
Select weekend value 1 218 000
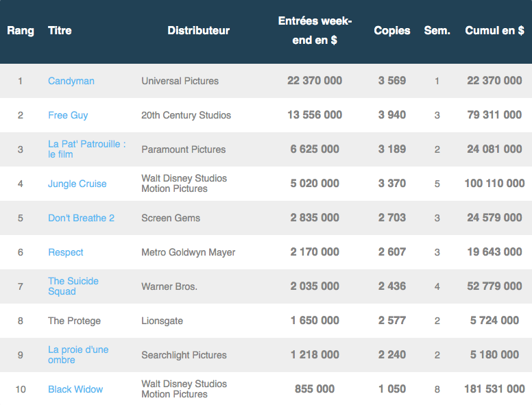(315, 355)
